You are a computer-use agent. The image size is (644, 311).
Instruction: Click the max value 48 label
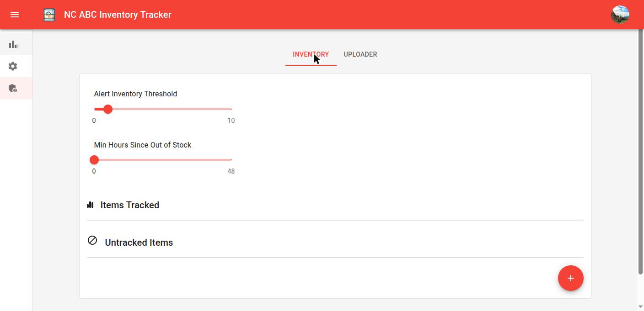[x=231, y=171]
